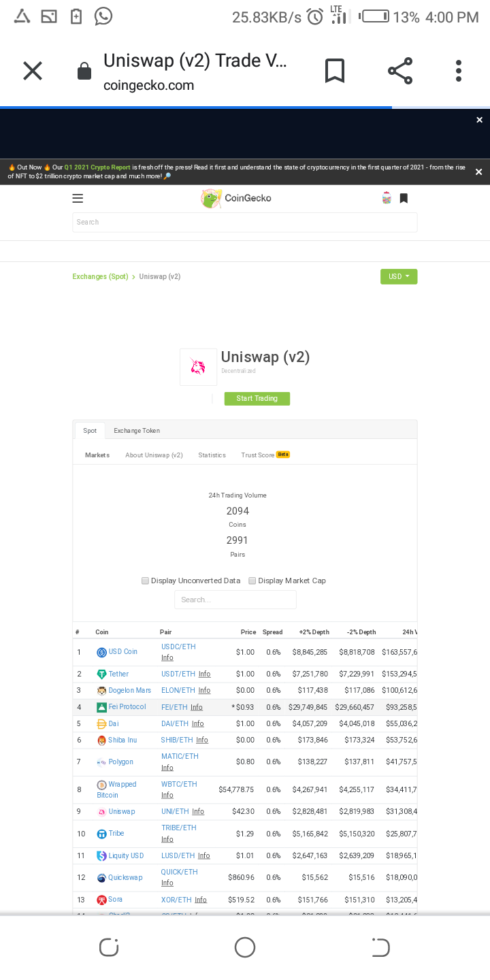Viewport: 490px width, 980px height.
Task: Close the Q1 2021 report notice
Action: [x=478, y=172]
